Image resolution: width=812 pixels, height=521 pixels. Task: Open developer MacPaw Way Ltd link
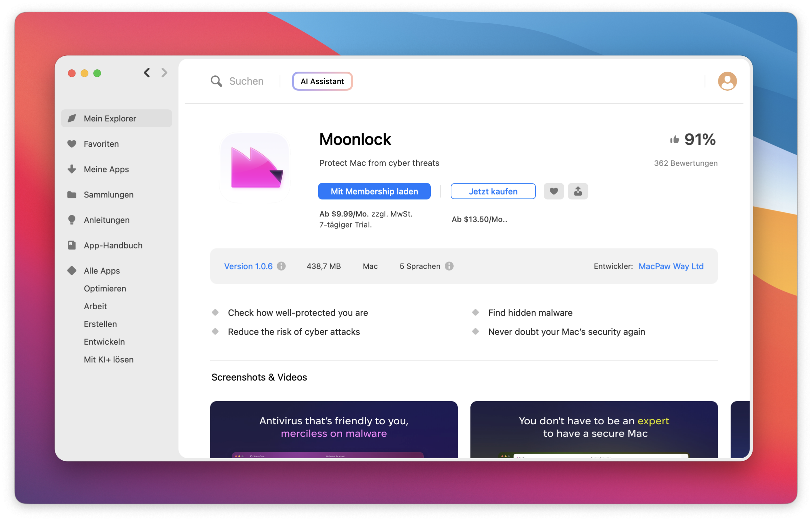click(x=671, y=266)
